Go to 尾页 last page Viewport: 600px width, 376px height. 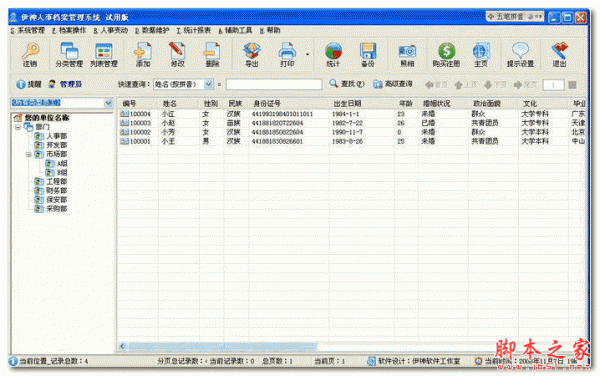[x=525, y=85]
